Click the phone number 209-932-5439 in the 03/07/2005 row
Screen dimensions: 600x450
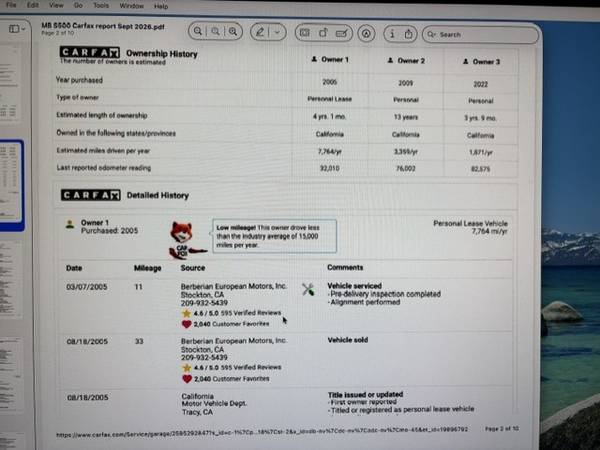(204, 303)
